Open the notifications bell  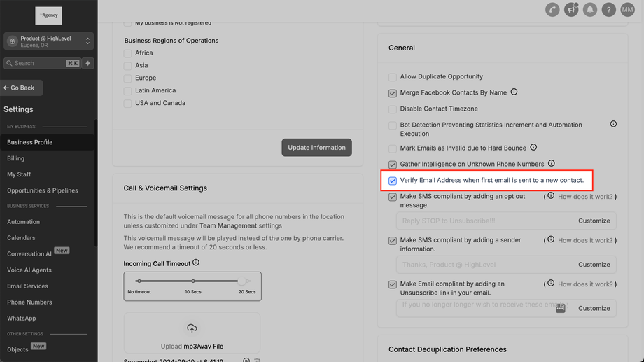[x=591, y=10]
